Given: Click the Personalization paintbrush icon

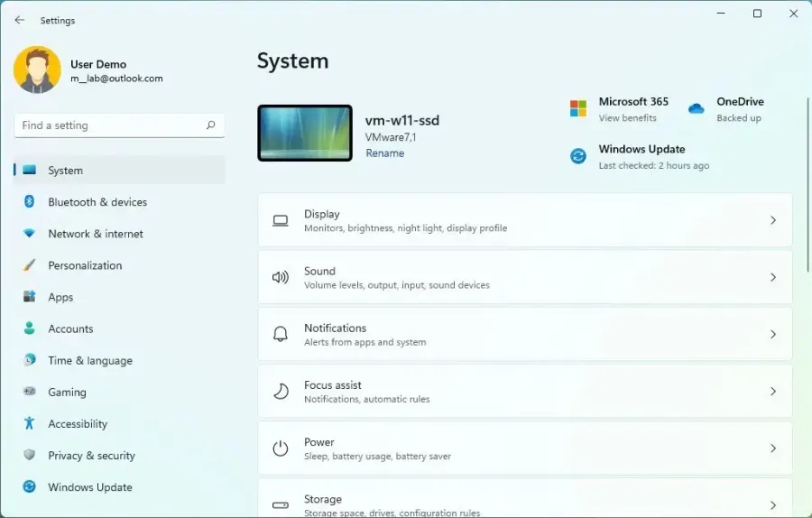Looking at the screenshot, I should [x=30, y=265].
